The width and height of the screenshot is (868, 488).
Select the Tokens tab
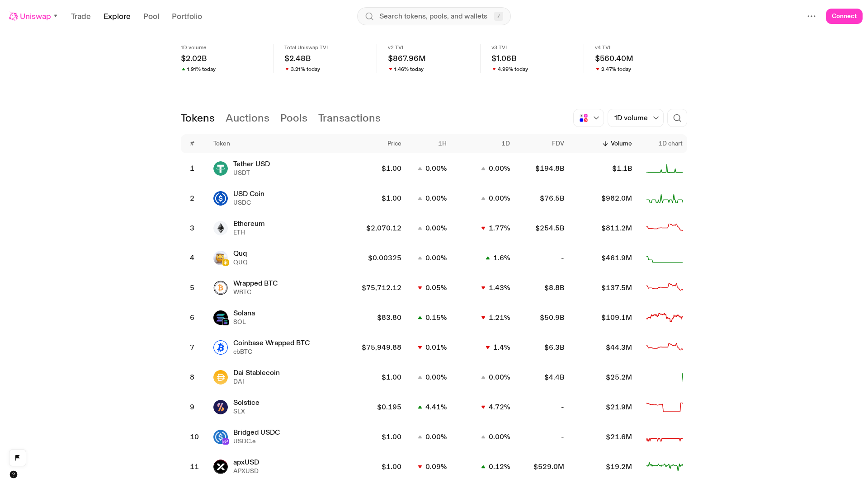198,118
